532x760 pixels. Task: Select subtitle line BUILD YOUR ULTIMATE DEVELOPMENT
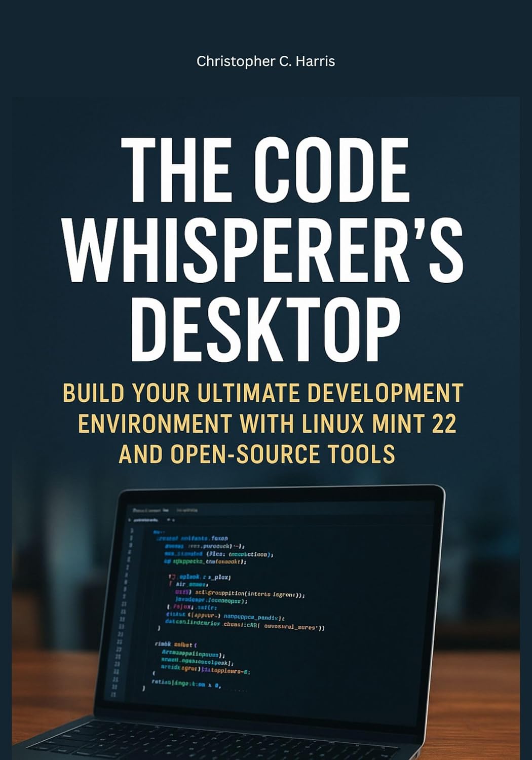tap(263, 393)
